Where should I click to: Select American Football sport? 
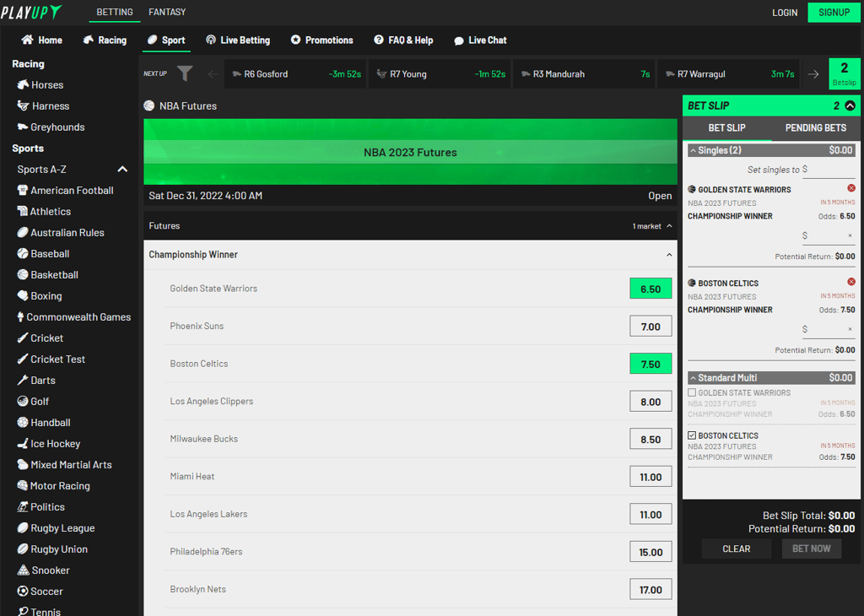65,190
